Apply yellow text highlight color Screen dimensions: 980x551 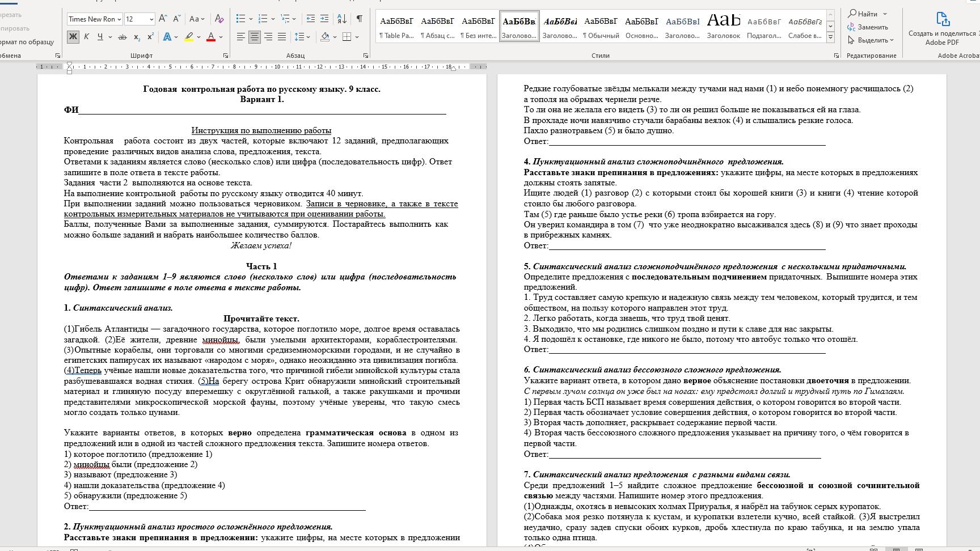[x=189, y=37]
